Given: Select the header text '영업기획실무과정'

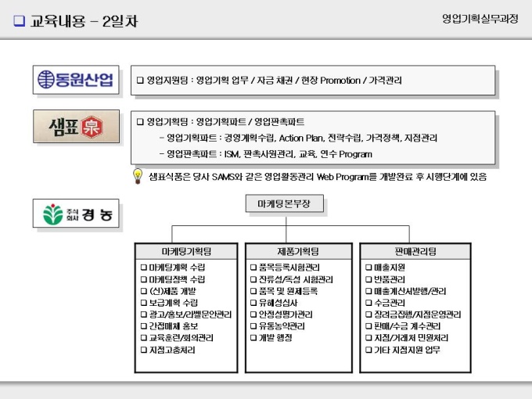Looking at the screenshot, I should pos(480,18).
